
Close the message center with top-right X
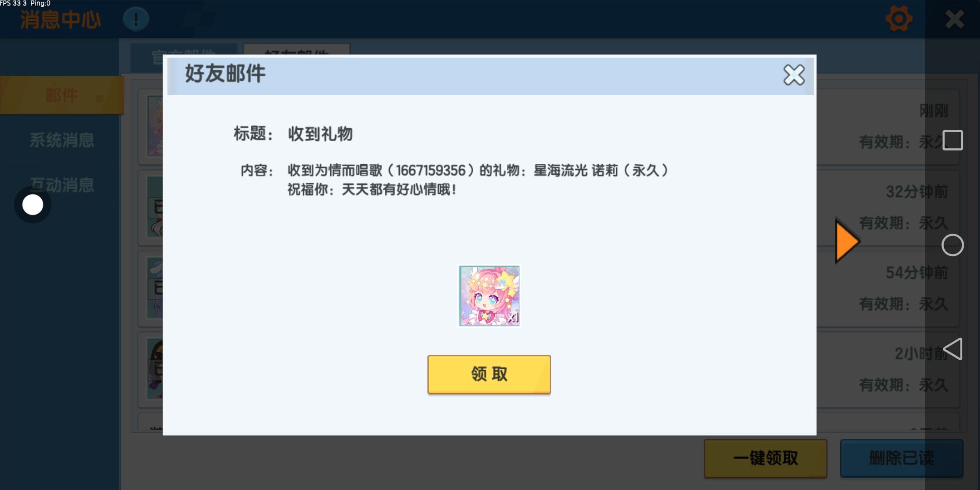[955, 20]
